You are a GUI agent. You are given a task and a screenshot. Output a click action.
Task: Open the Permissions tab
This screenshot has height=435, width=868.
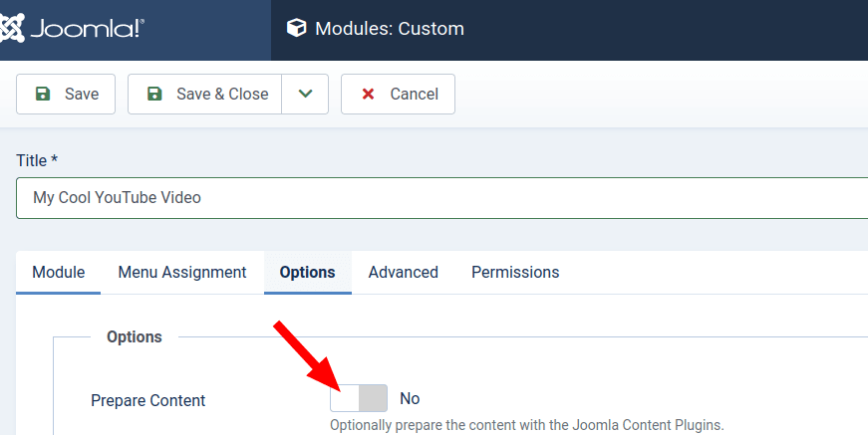(x=515, y=272)
